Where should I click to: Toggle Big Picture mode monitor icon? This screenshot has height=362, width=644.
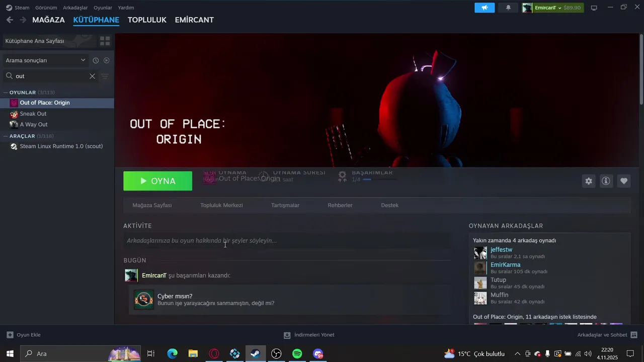594,8
